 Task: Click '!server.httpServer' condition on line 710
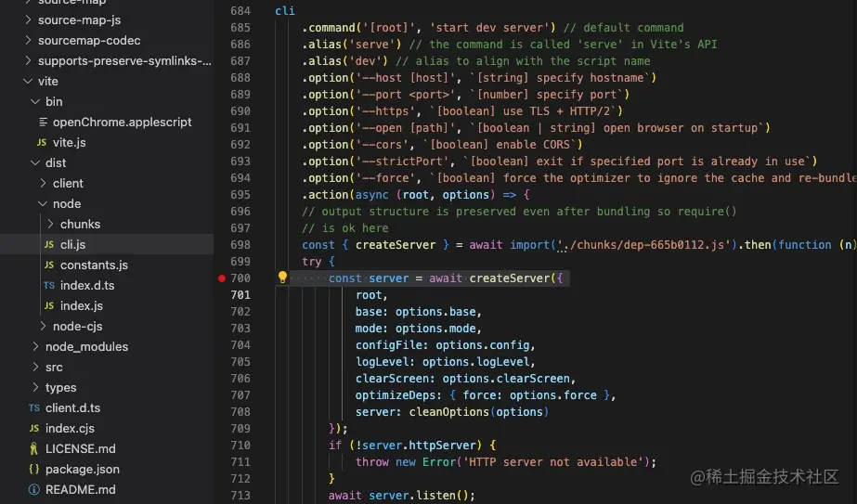[x=416, y=445]
